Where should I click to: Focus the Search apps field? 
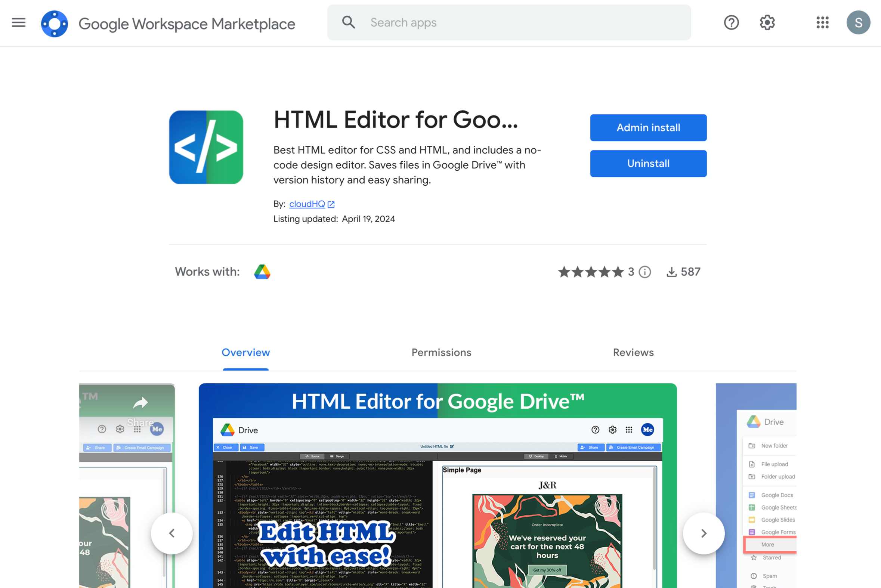pyautogui.click(x=509, y=22)
